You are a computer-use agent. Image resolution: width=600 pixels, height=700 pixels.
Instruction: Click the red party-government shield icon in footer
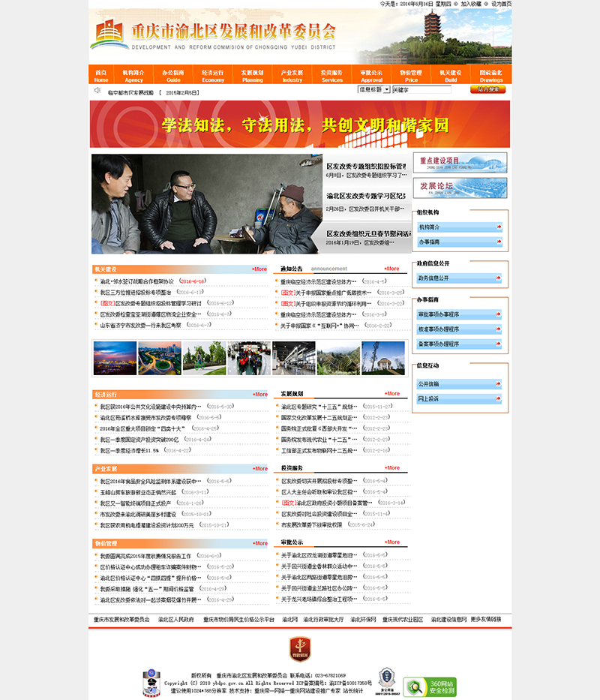(x=300, y=649)
